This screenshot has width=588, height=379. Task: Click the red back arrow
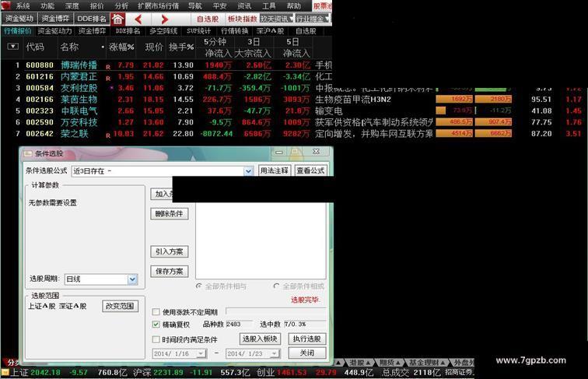[138, 19]
